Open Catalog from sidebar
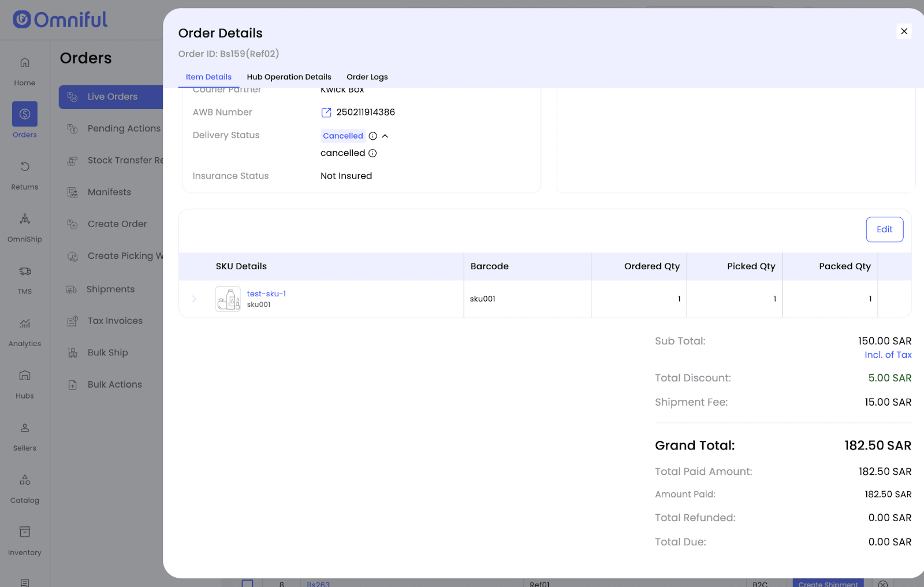Screen dimensions: 924x587 [25, 488]
